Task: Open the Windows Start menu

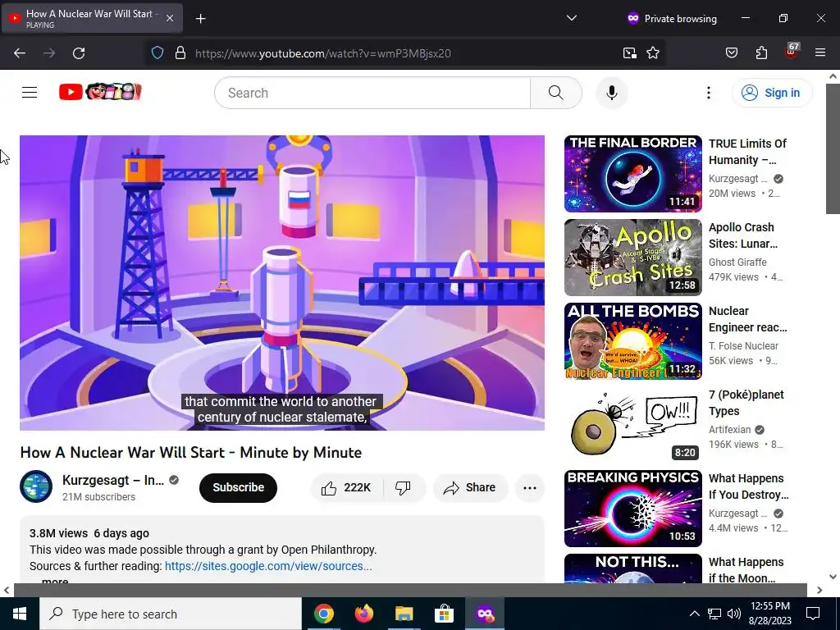Action: pyautogui.click(x=20, y=614)
